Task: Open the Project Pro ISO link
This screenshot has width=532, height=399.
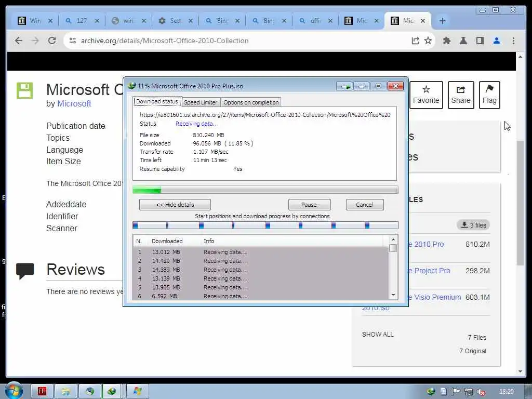Action: (429, 271)
